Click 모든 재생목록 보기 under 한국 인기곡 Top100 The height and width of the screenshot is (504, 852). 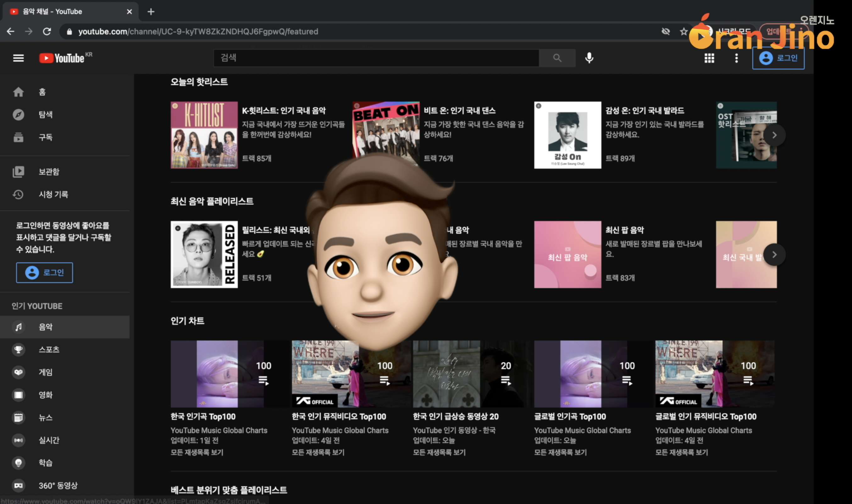197,452
